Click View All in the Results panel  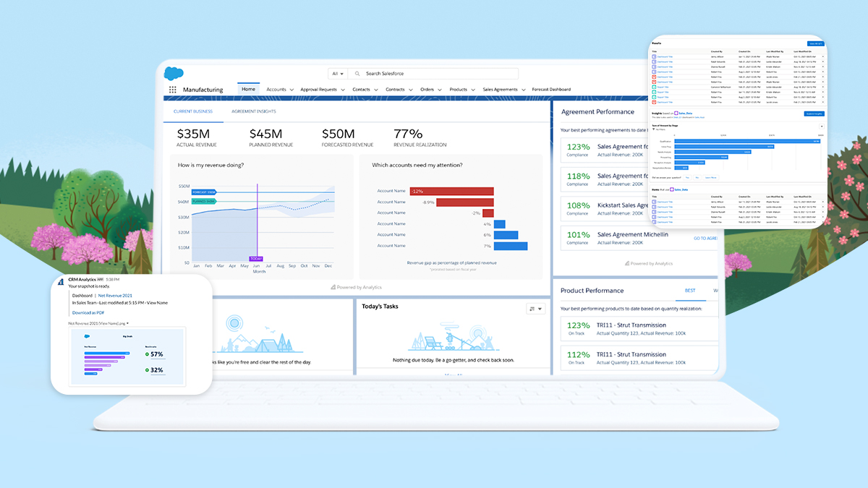[x=816, y=43]
